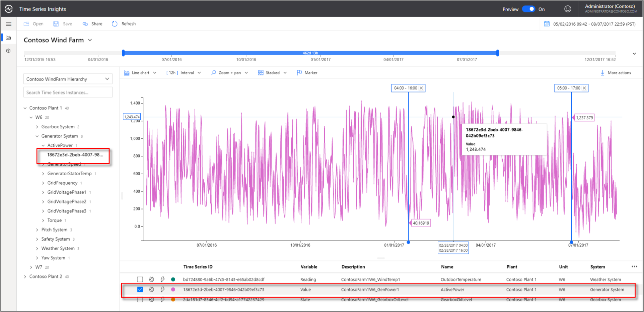644x312 pixels.
Task: Open the Zoom + pan menu
Action: coord(229,72)
